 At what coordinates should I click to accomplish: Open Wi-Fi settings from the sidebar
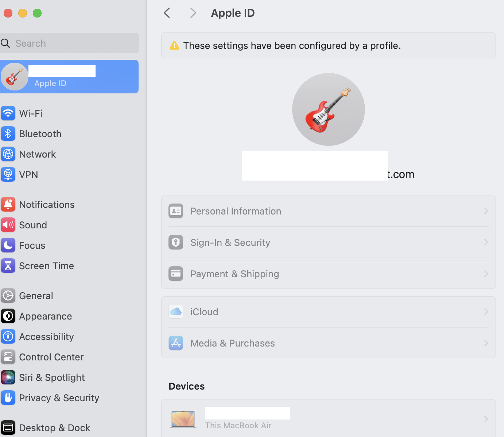coord(30,113)
